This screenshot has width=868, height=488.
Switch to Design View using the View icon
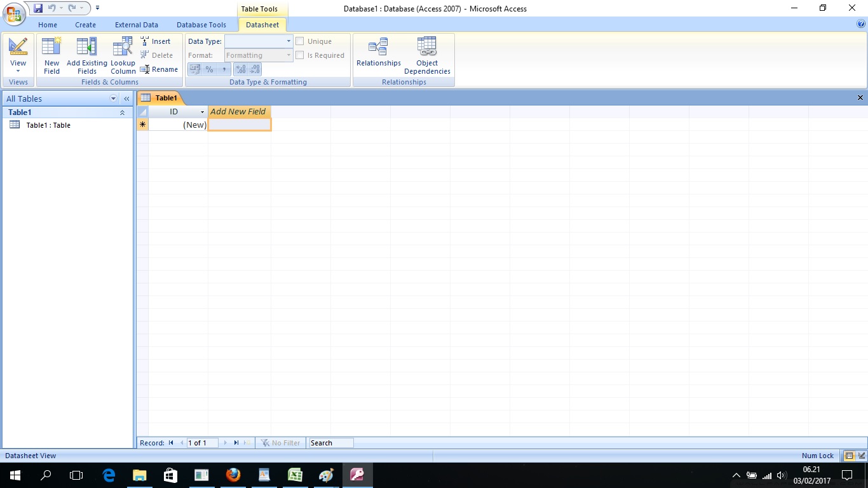(x=18, y=46)
